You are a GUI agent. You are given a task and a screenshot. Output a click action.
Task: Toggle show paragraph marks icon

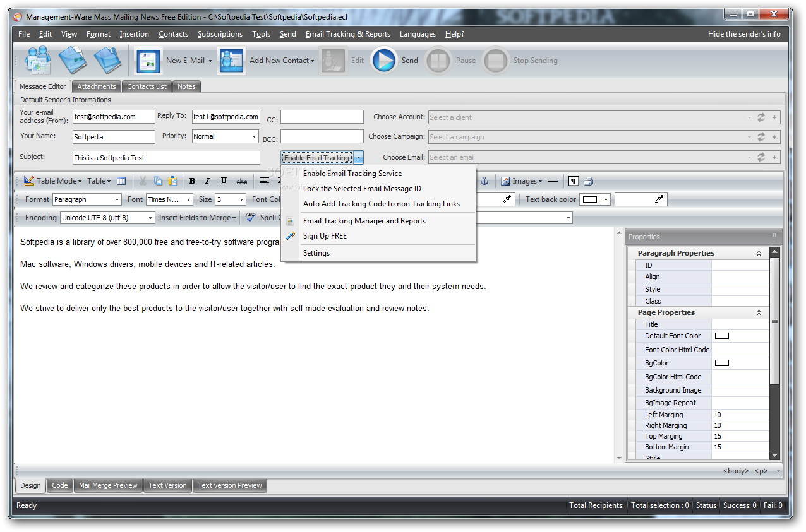tap(573, 181)
